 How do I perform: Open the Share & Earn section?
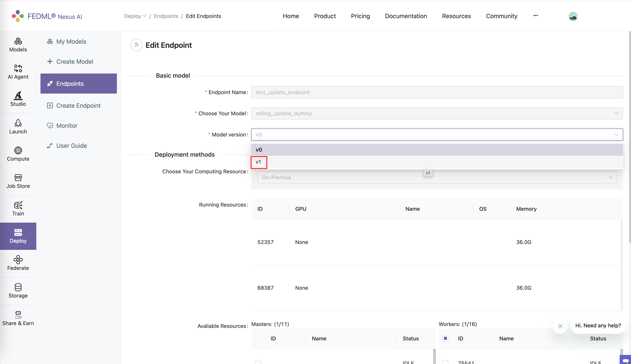[18, 318]
